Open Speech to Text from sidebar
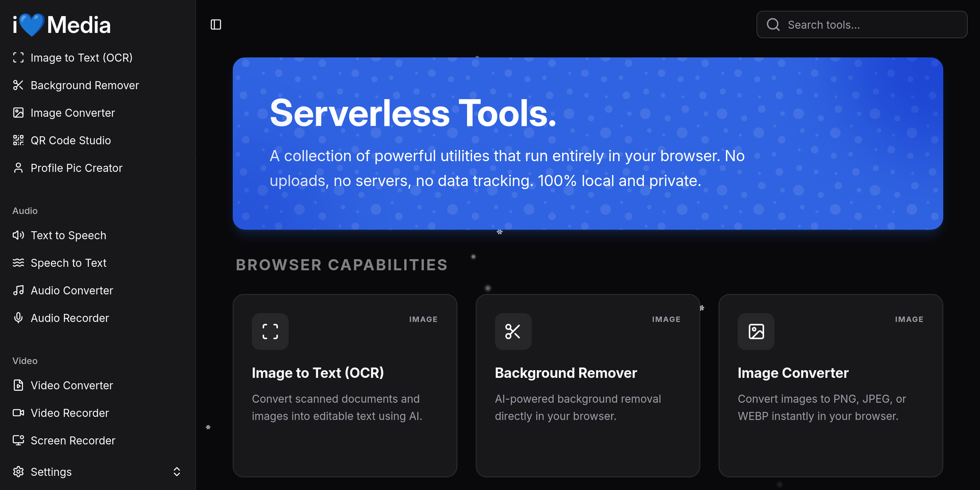Image resolution: width=980 pixels, height=490 pixels. coord(69,263)
